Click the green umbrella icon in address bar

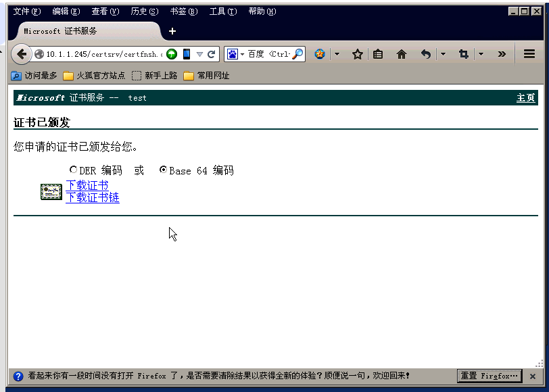(172, 54)
